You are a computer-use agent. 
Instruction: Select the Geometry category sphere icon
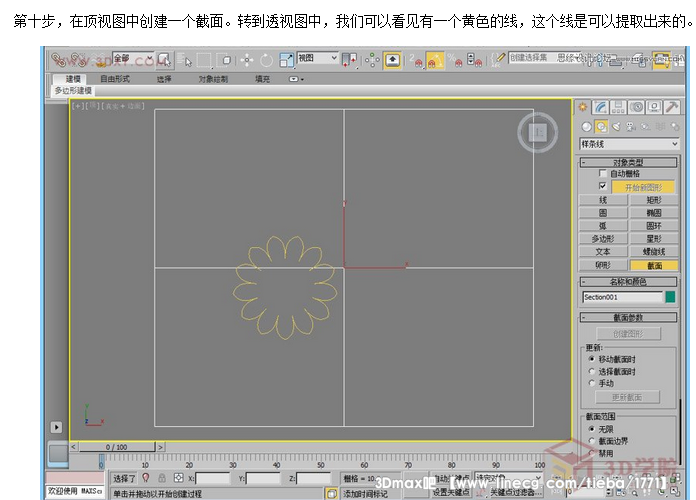(x=586, y=127)
